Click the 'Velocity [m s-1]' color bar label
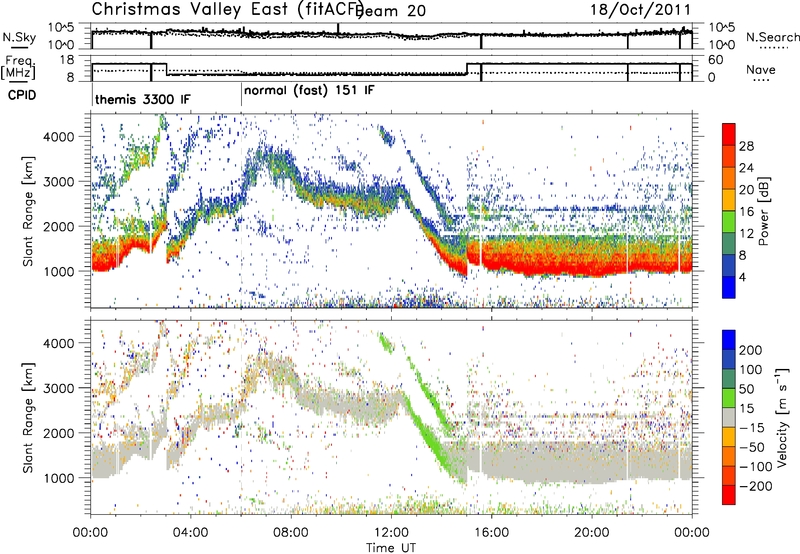 click(x=782, y=417)
